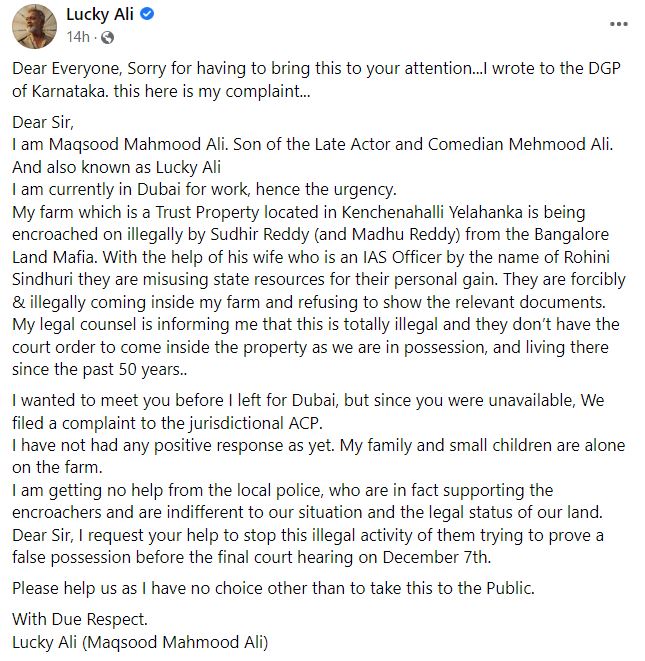
Task: Open the Lucky Ali profile name link
Action: pyautogui.click(x=100, y=14)
